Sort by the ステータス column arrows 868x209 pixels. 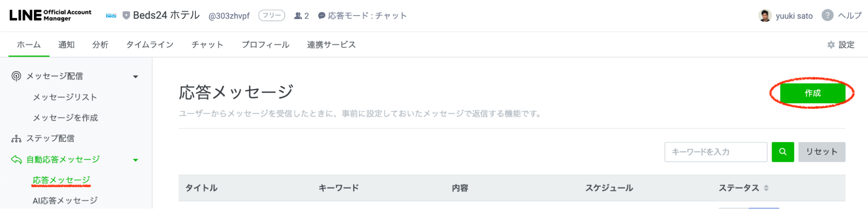pos(766,188)
